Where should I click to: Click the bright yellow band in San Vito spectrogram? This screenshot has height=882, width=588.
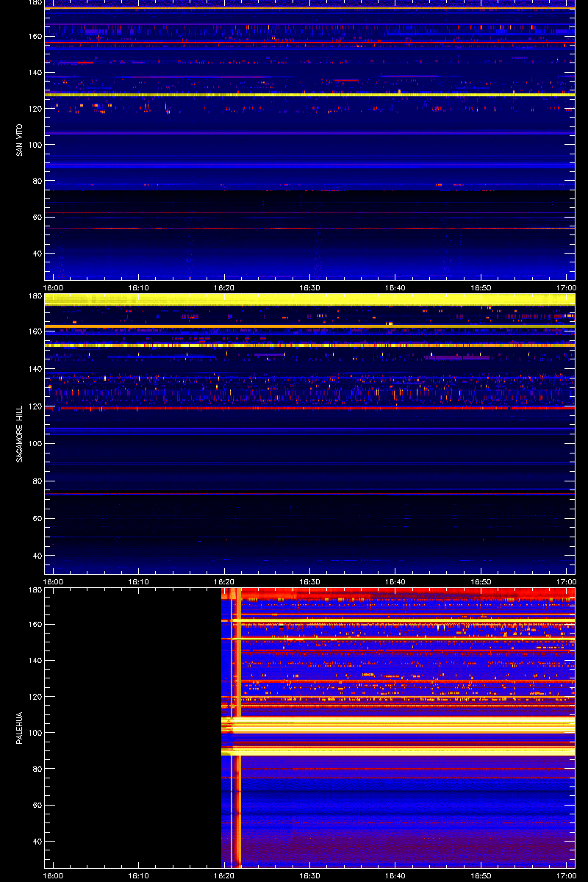[x=309, y=95]
